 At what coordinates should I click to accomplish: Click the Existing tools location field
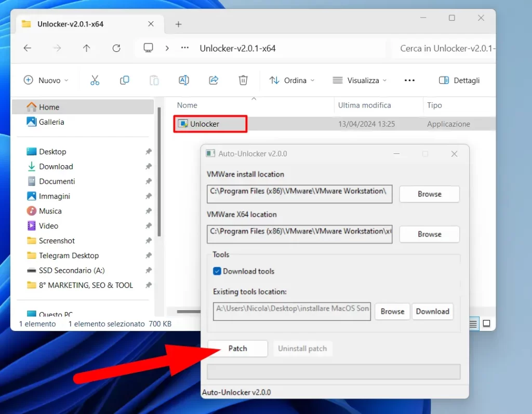click(292, 312)
